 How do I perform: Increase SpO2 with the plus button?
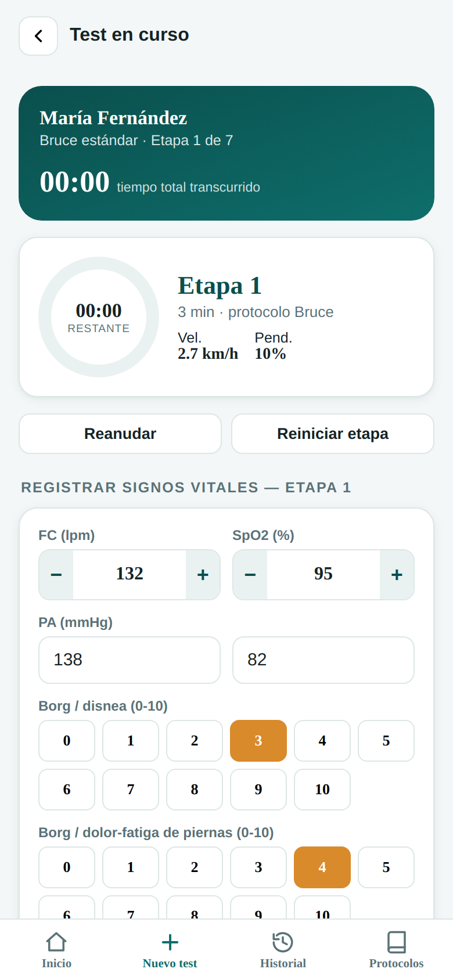pyautogui.click(x=397, y=575)
